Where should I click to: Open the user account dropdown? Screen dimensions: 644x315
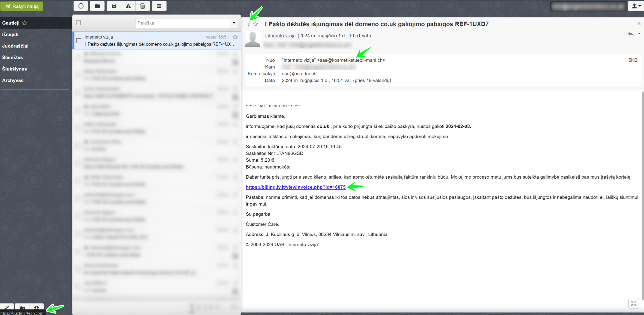[x=636, y=6]
